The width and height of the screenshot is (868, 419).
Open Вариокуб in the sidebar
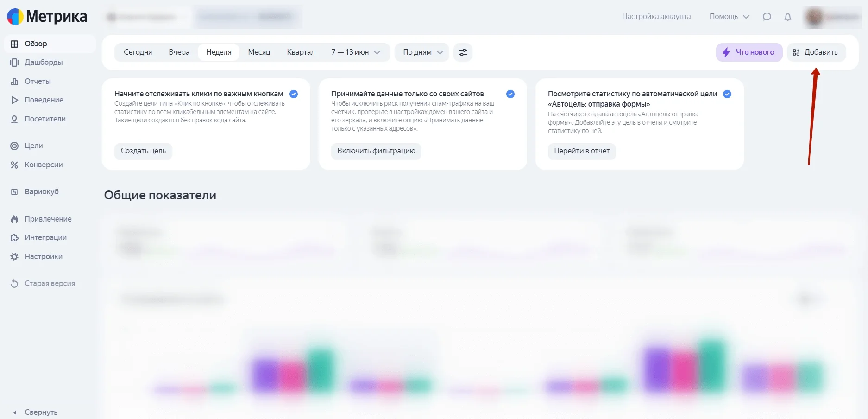(x=50, y=192)
